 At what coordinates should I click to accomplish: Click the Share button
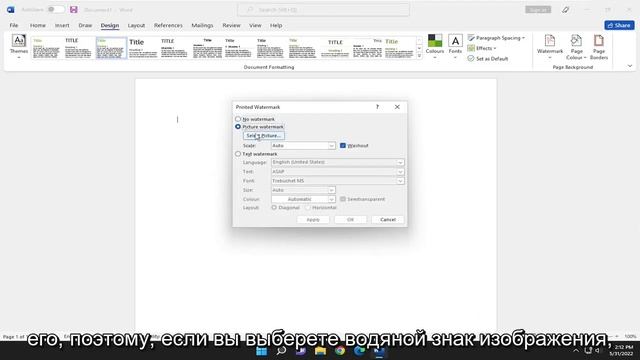[x=619, y=25]
